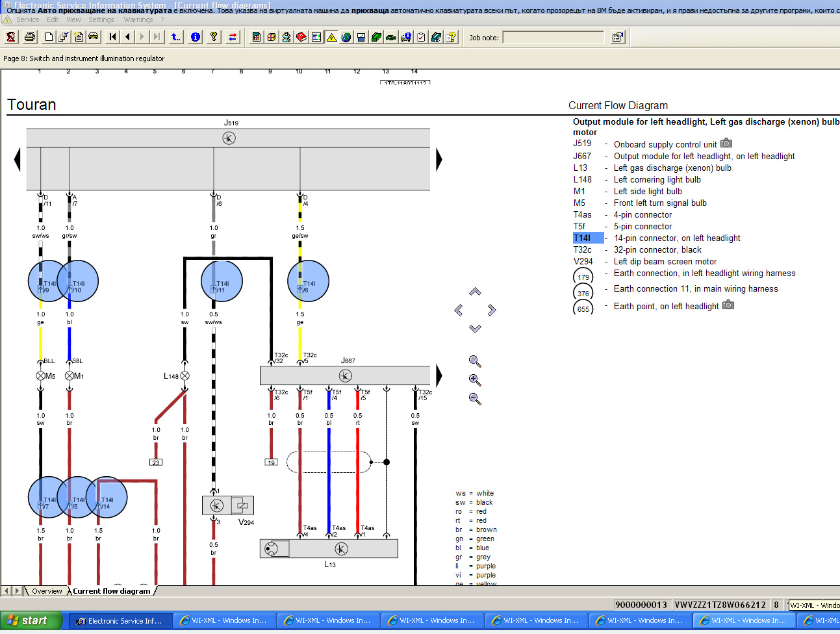Open the Service menu
This screenshot has width=840, height=634.
pyautogui.click(x=28, y=19)
